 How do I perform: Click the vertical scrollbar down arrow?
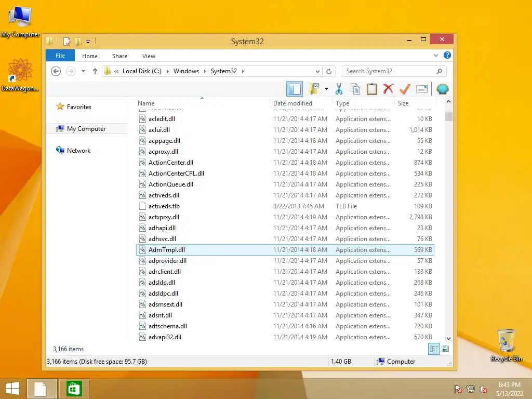tap(448, 338)
